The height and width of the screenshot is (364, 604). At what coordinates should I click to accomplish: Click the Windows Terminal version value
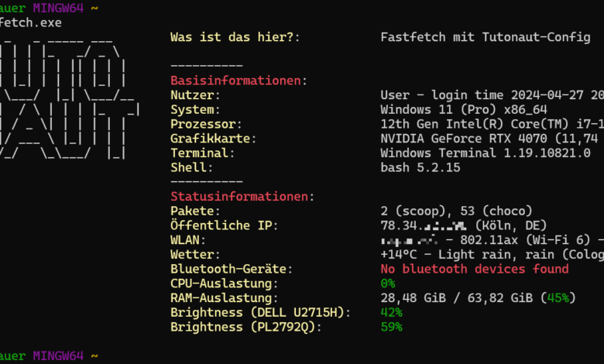[x=486, y=153]
